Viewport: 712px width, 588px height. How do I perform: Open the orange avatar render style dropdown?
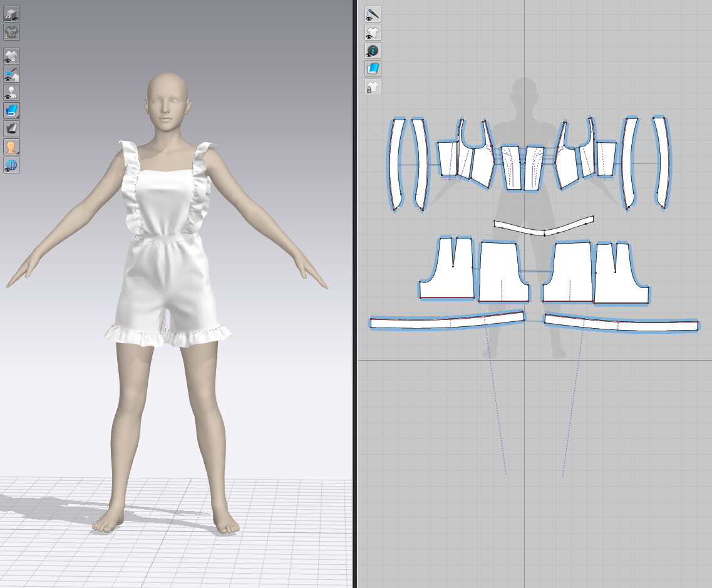(x=11, y=147)
